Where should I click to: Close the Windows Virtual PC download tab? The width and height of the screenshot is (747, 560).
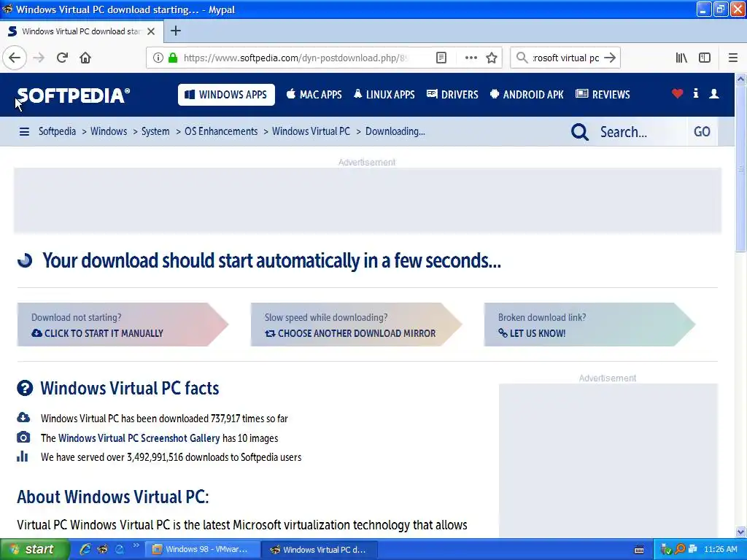[x=151, y=31]
